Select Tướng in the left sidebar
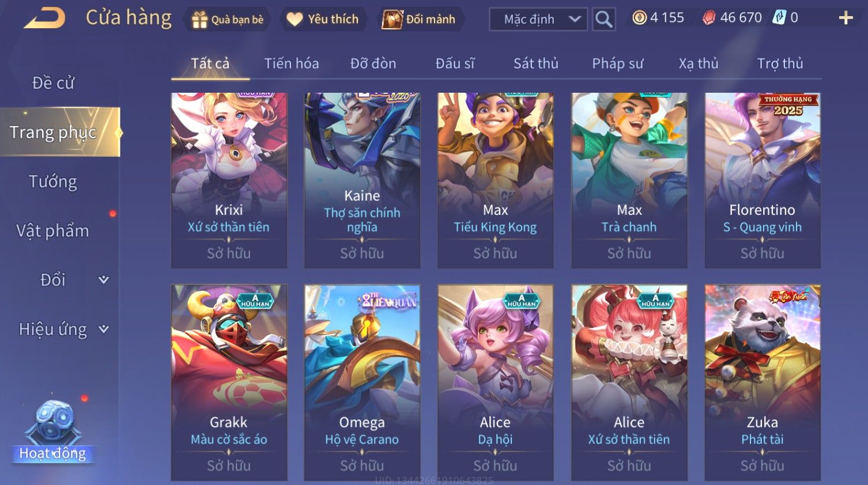Image resolution: width=868 pixels, height=485 pixels. (53, 181)
